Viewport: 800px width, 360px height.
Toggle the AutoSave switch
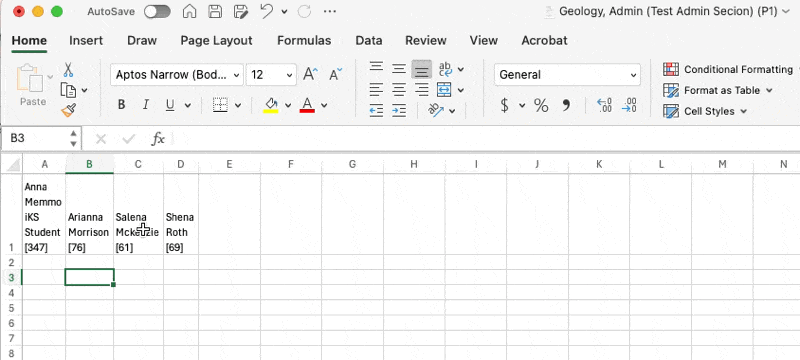pos(157,11)
